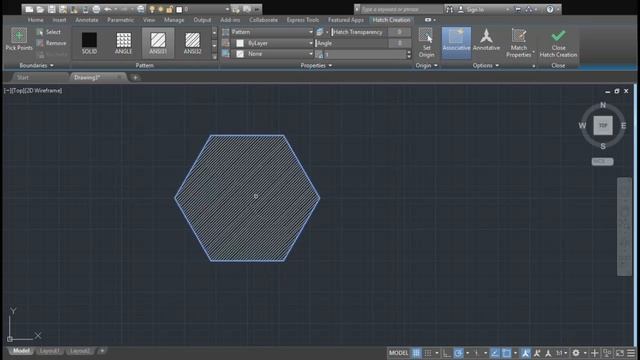Choose the ANSI31 hatch pattern
The image size is (640, 360).
158,42
